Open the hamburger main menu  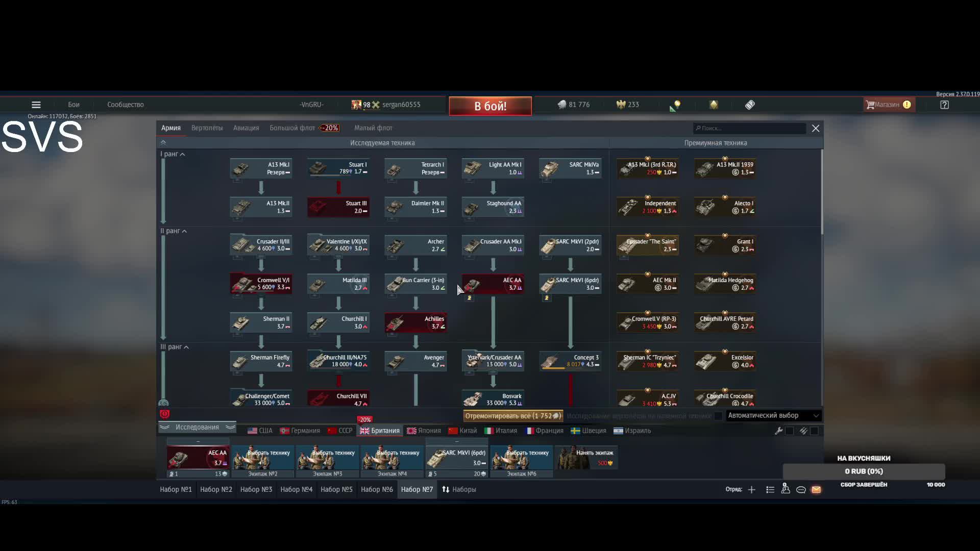(36, 105)
